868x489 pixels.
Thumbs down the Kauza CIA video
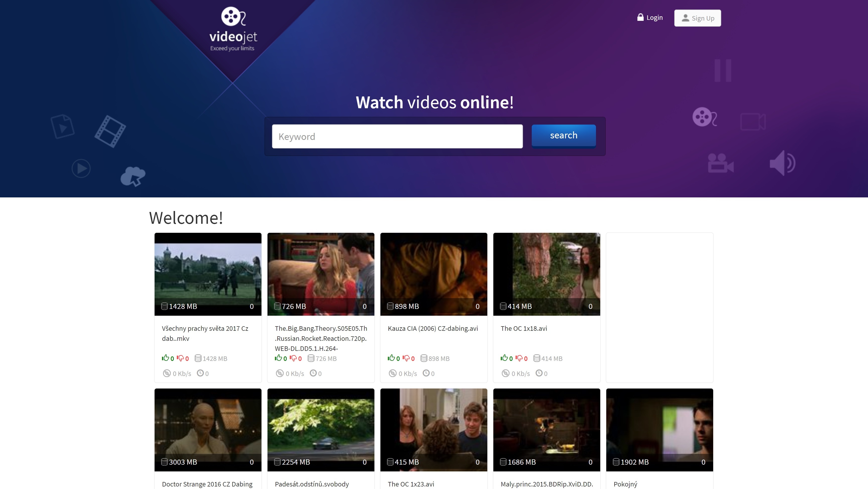(x=406, y=358)
